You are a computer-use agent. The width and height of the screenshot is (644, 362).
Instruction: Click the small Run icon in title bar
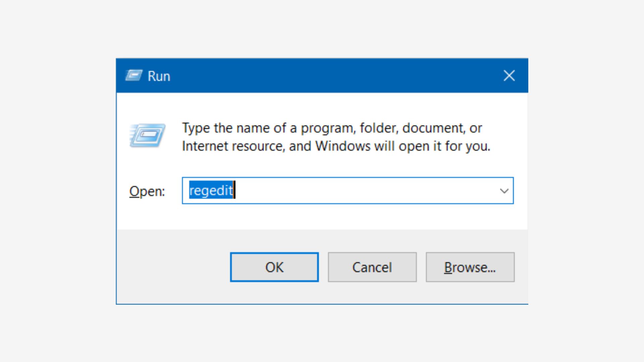[134, 75]
